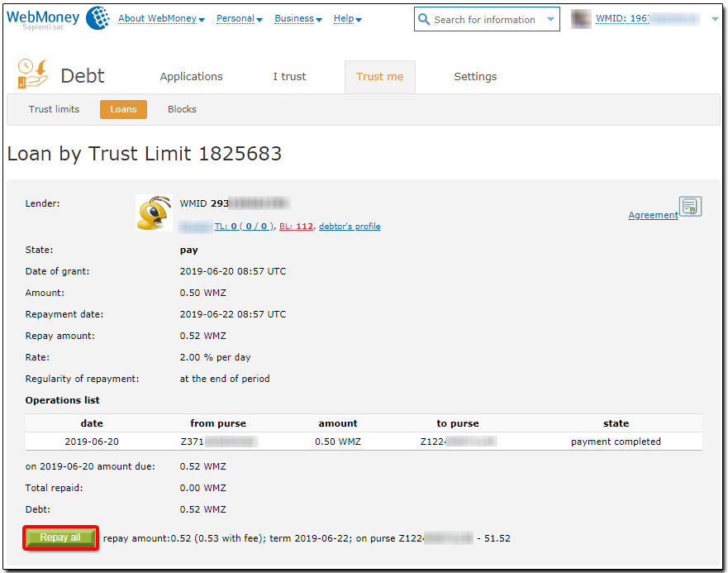Click the lender WMID 293 text

click(204, 203)
